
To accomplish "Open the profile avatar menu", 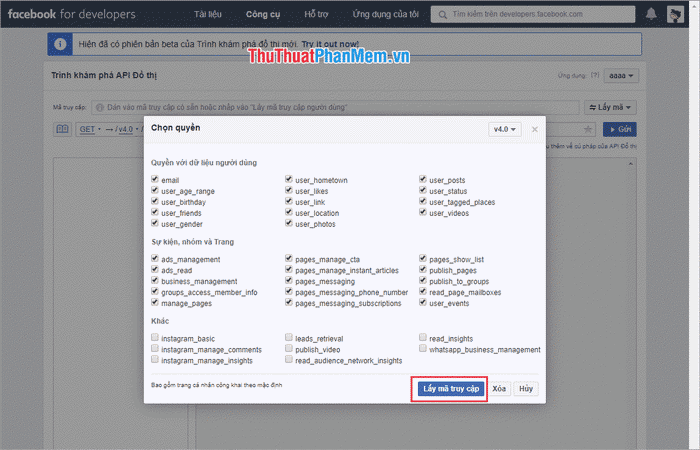I will pyautogui.click(x=675, y=14).
